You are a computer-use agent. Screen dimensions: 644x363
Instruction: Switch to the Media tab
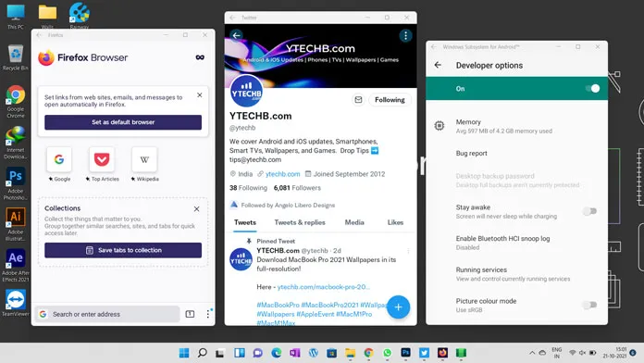354,222
